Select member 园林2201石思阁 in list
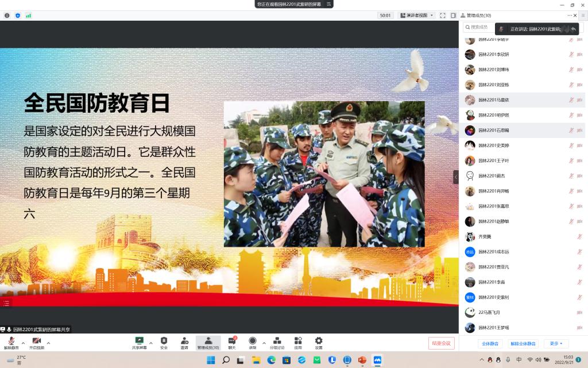This screenshot has width=588, height=368. click(494, 130)
